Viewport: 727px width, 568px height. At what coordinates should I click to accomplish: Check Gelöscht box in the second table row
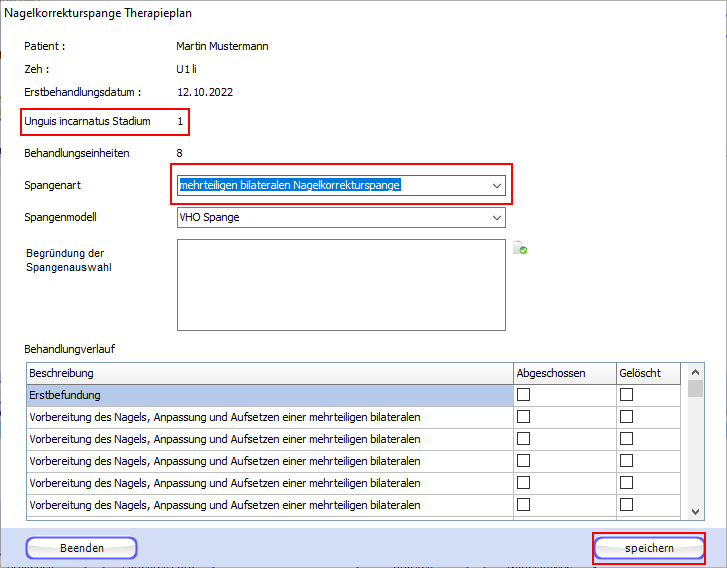(x=627, y=417)
